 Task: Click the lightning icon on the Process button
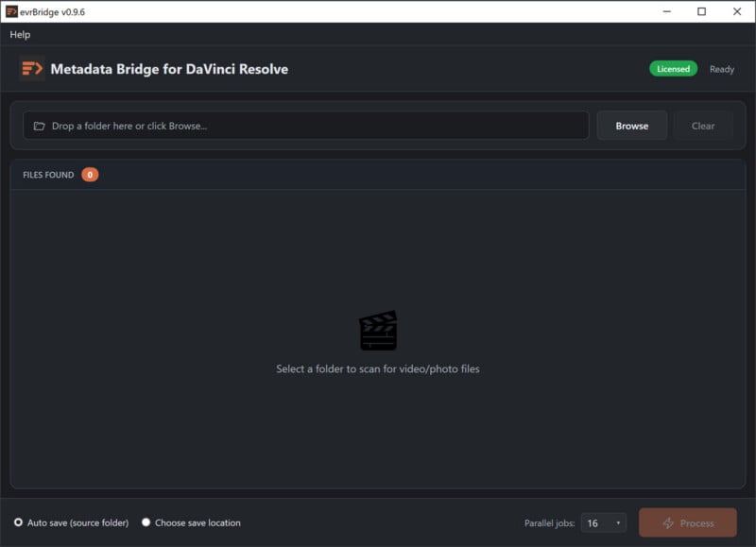668,522
